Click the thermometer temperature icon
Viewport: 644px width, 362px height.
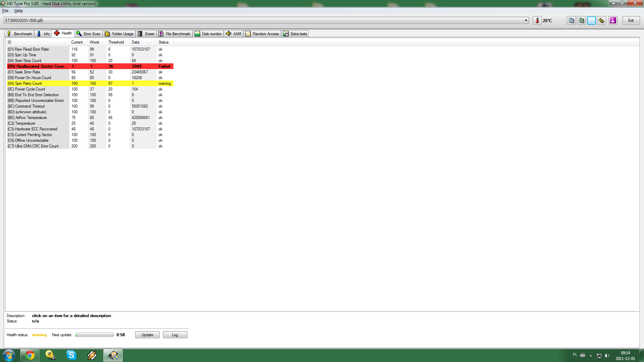[537, 20]
